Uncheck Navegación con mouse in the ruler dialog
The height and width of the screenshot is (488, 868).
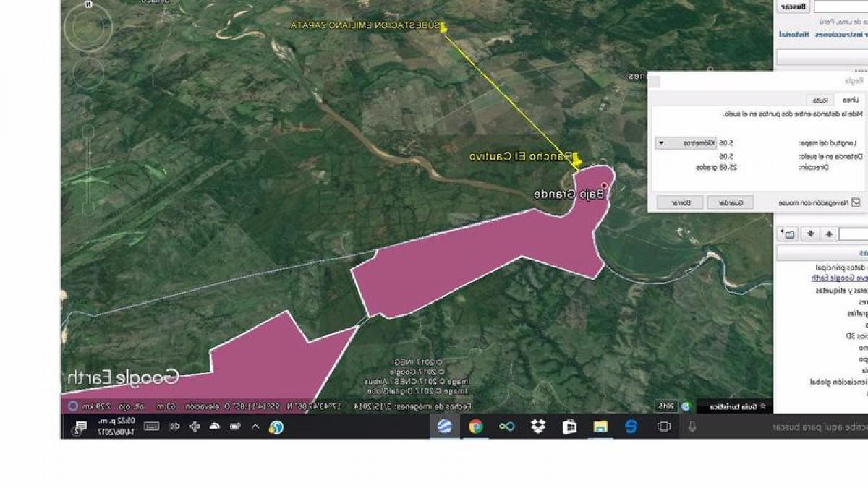855,202
